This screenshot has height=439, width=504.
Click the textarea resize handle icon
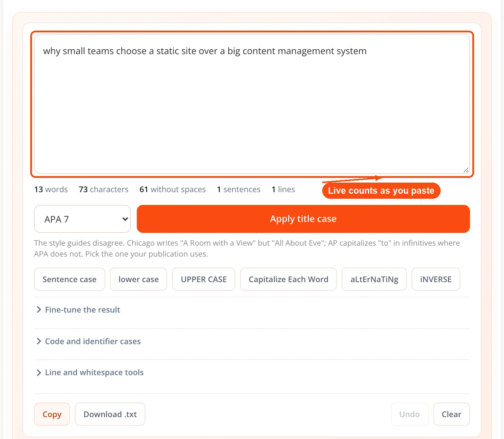point(466,170)
